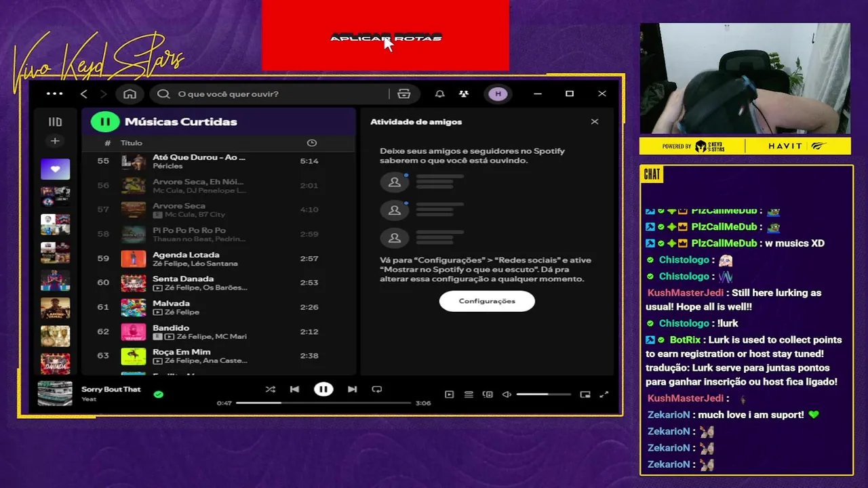Viewport: 868px width, 488px height.
Task: Select track Senta Danada
Action: 218,283
